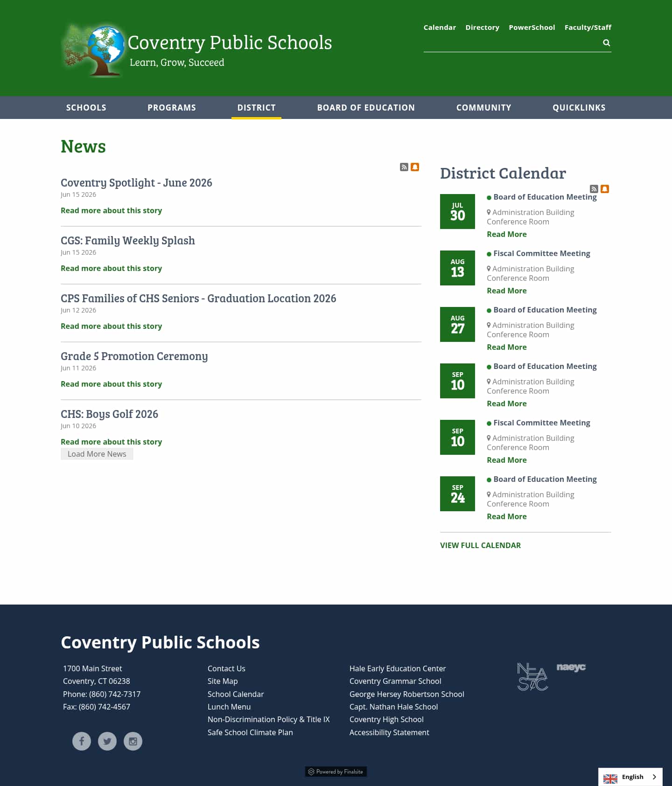Viewport: 672px width, 786px height.
Task: Open the COMMUNITY navigation menu
Action: 483,108
